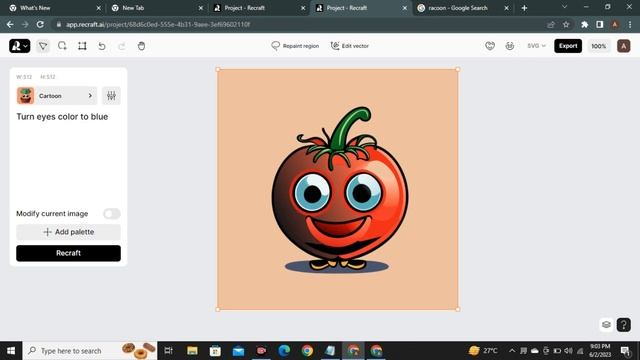640x360 pixels.
Task: Click the smiley feedback icon
Action: [x=509, y=46]
